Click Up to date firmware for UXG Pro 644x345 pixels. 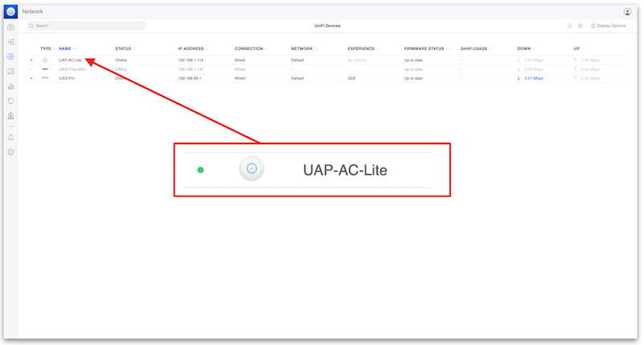point(413,78)
